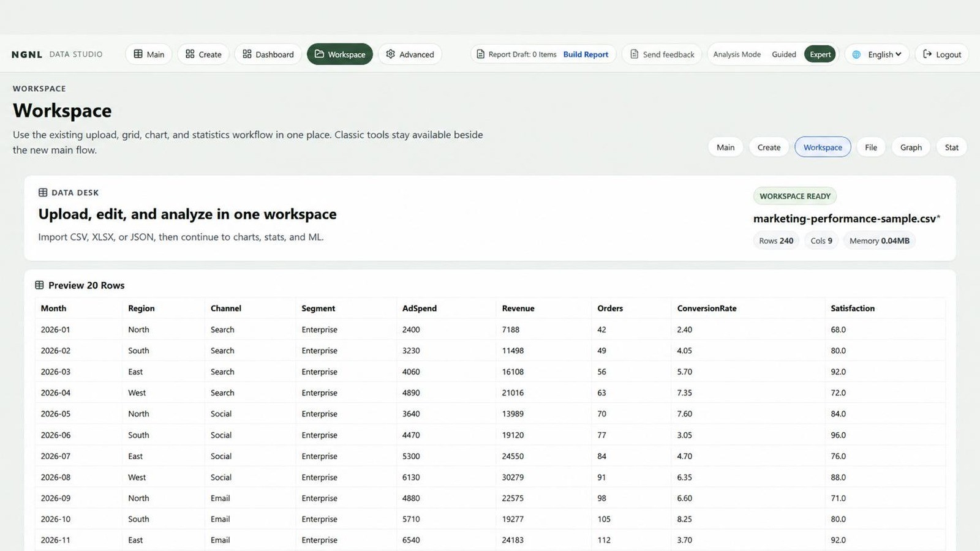Switch analysis mode to Guided
Screen dimensions: 980x551
coord(784,54)
